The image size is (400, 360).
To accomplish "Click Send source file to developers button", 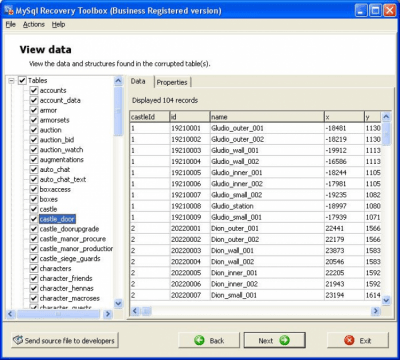I will coord(65,340).
